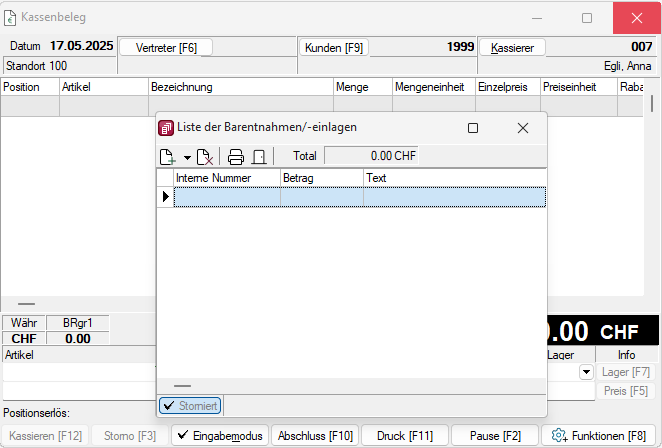662x448 pixels.
Task: Click the Betrag column header
Action: [x=321, y=177]
